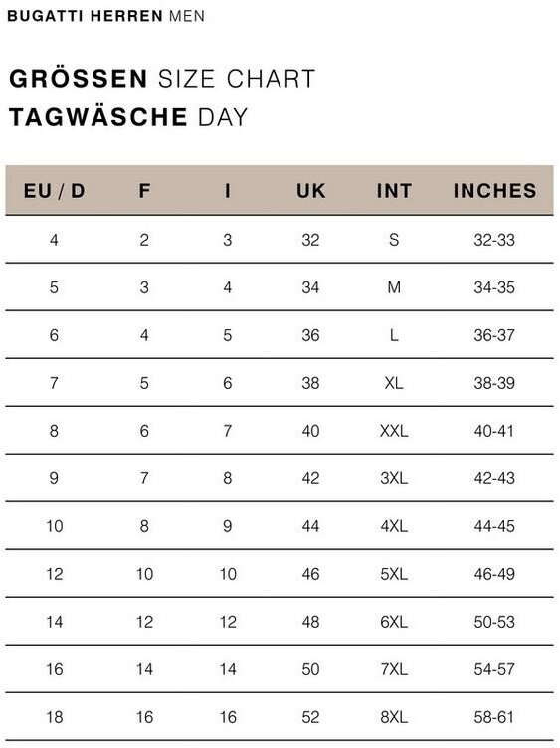Screen dimensions: 560x748
Task: Select the 8XL size entry
Action: (394, 717)
